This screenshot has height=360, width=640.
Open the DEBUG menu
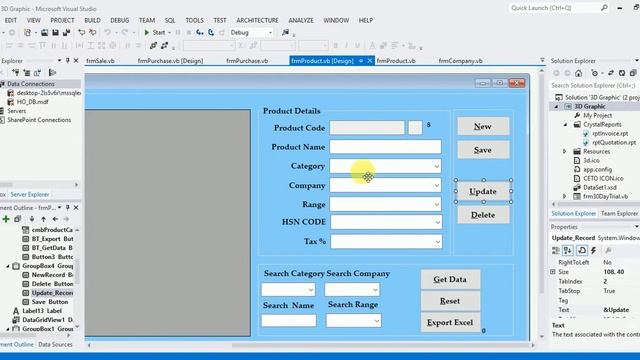(x=120, y=20)
